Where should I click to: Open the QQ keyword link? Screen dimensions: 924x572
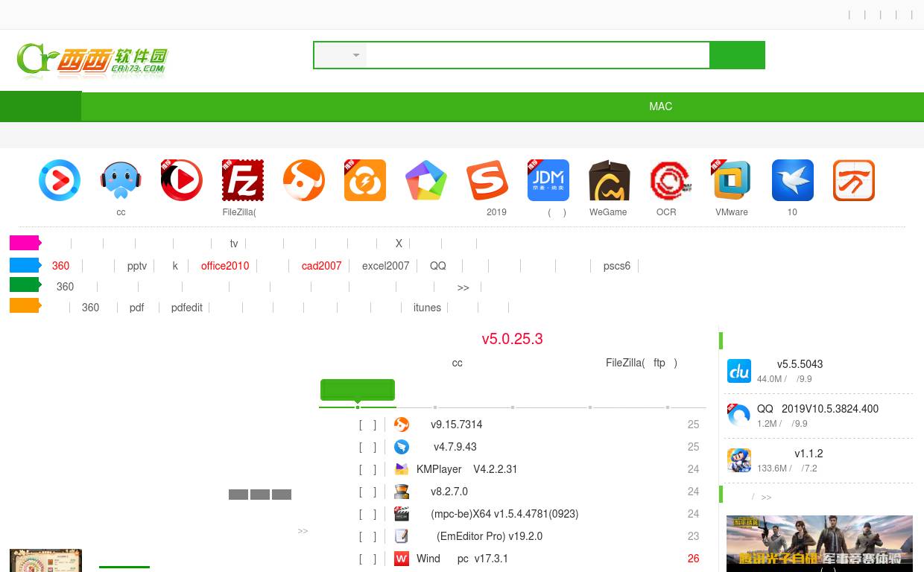[438, 266]
